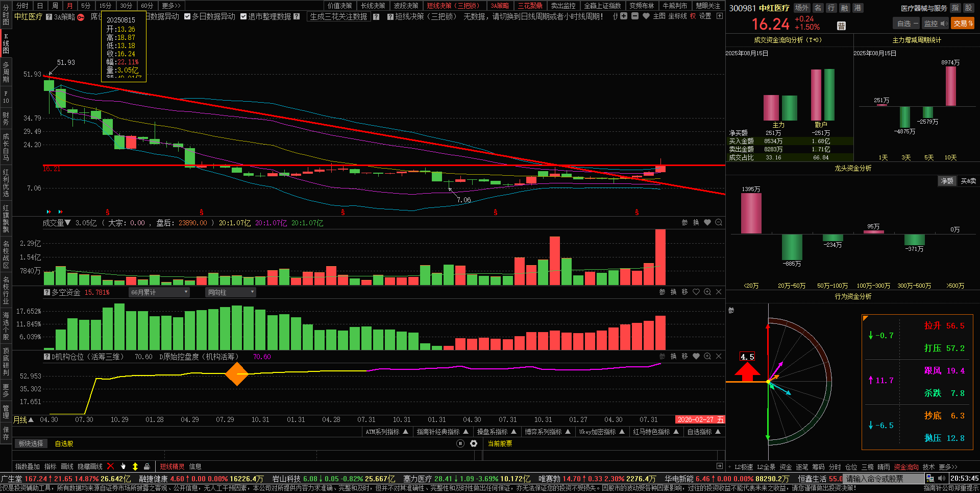Toggle the 监控 sound alert button

click(x=936, y=24)
